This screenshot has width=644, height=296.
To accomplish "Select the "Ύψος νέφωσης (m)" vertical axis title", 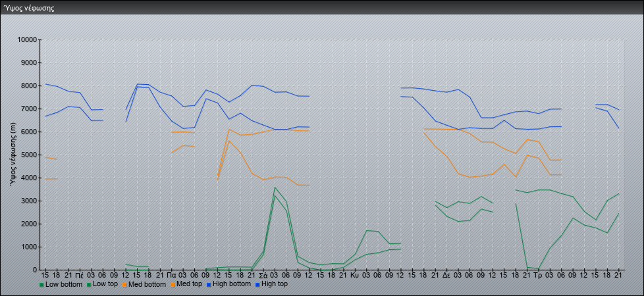I will coord(14,155).
